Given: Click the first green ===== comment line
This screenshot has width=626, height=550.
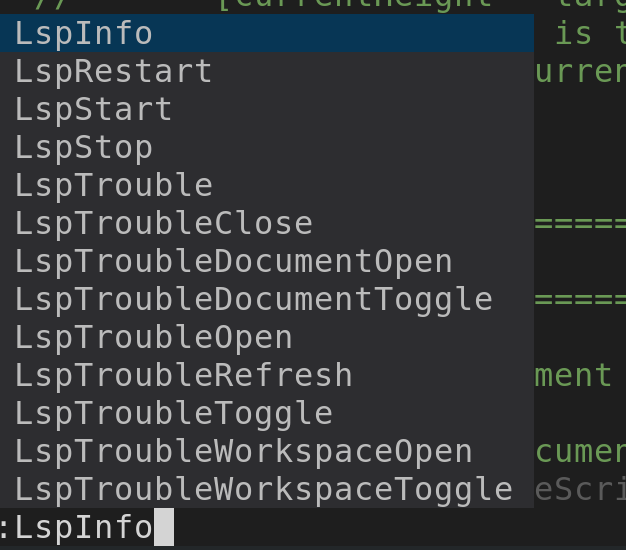Looking at the screenshot, I should (x=580, y=223).
